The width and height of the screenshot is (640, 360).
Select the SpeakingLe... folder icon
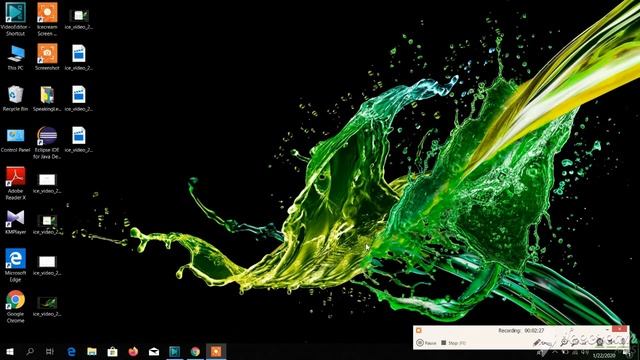pyautogui.click(x=47, y=98)
